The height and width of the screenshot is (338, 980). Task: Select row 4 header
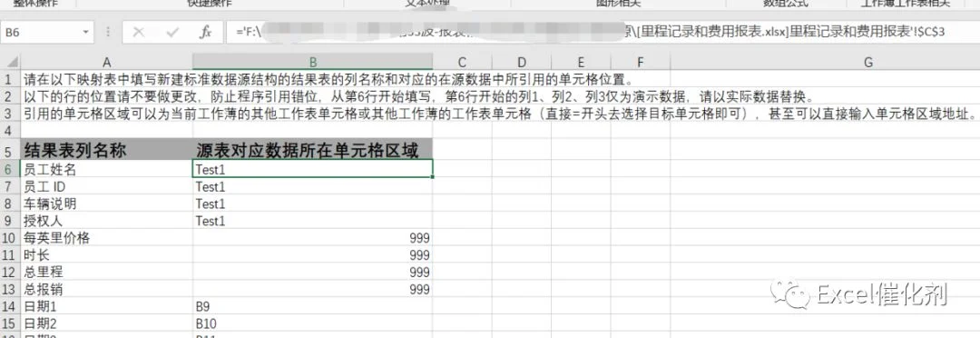click(10, 131)
